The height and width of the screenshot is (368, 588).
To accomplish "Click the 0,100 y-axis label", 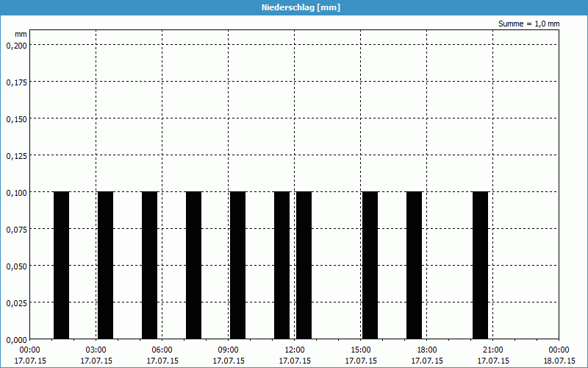I will pos(15,192).
